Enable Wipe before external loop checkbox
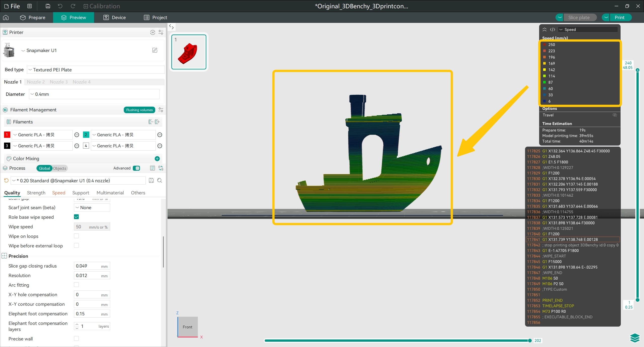The width and height of the screenshot is (644, 347). (76, 245)
